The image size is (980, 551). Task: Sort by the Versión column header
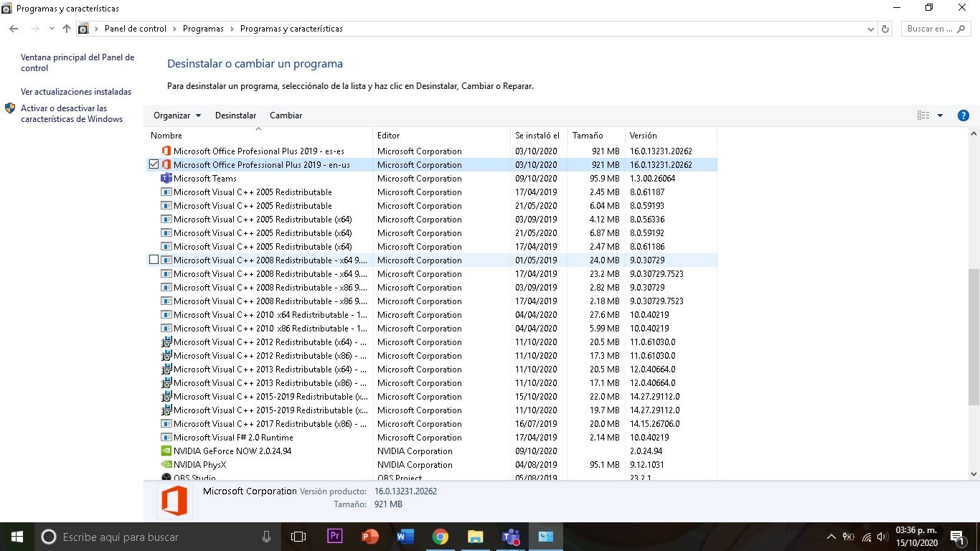(x=671, y=135)
